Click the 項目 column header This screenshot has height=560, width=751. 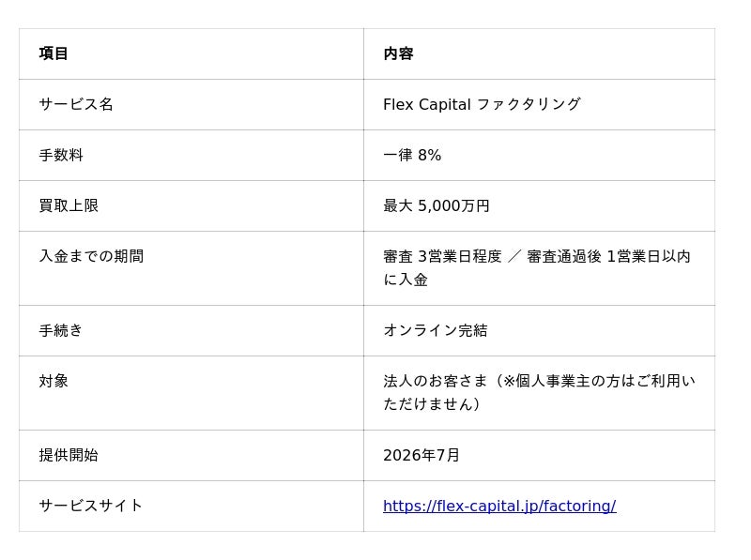point(54,53)
